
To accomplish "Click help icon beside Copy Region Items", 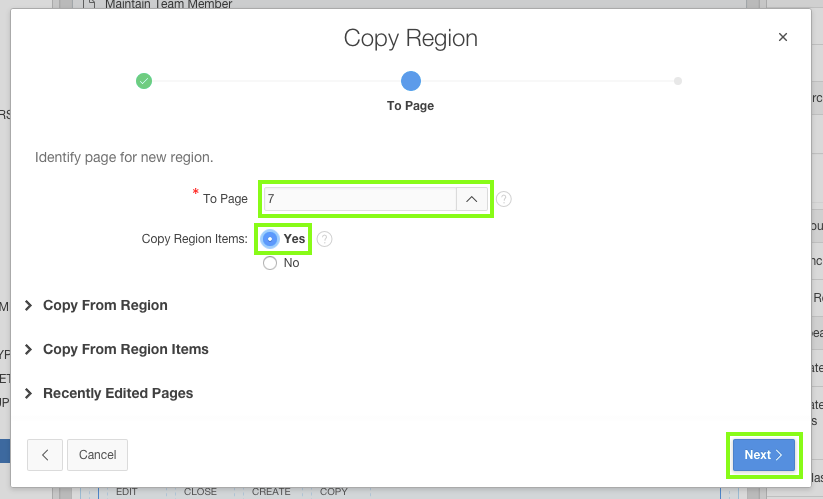I will point(324,239).
